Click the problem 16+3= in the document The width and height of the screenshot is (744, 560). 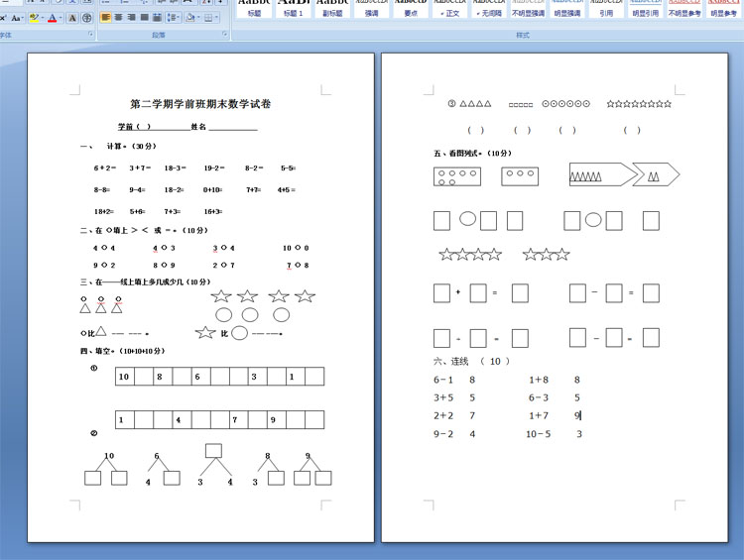(x=213, y=211)
